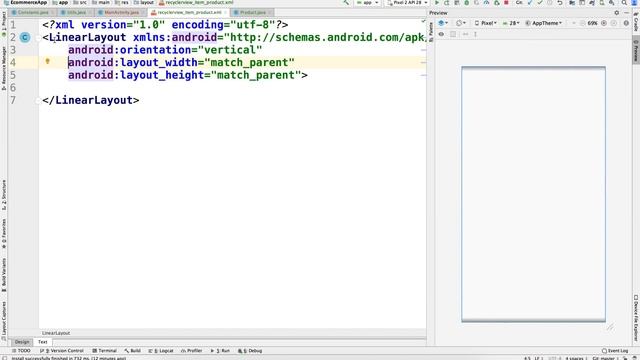Open the orientation dropdown in Preview
Viewport: 640px width, 360px height.
point(461,23)
